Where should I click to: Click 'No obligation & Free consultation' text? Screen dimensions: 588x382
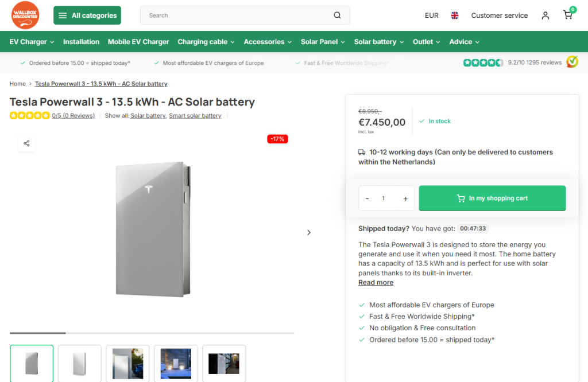pos(422,328)
